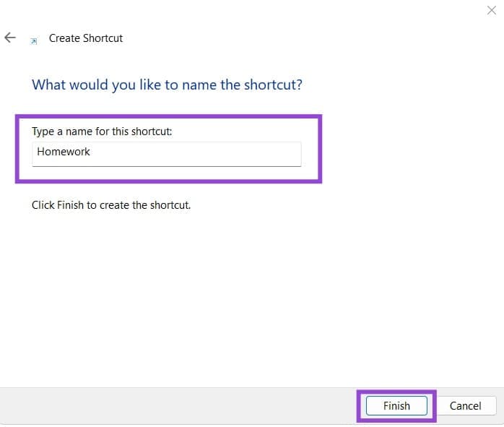504x427 pixels.
Task: Go back with the arrow icon
Action: coord(10,38)
